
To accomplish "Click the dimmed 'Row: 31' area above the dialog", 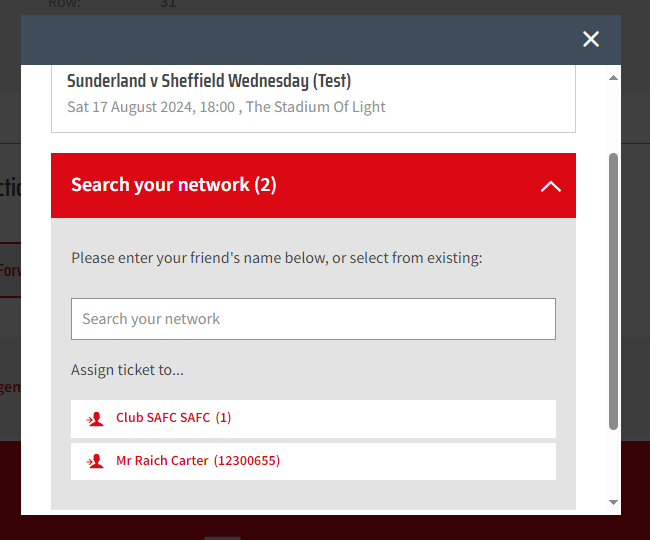I will click(x=112, y=4).
